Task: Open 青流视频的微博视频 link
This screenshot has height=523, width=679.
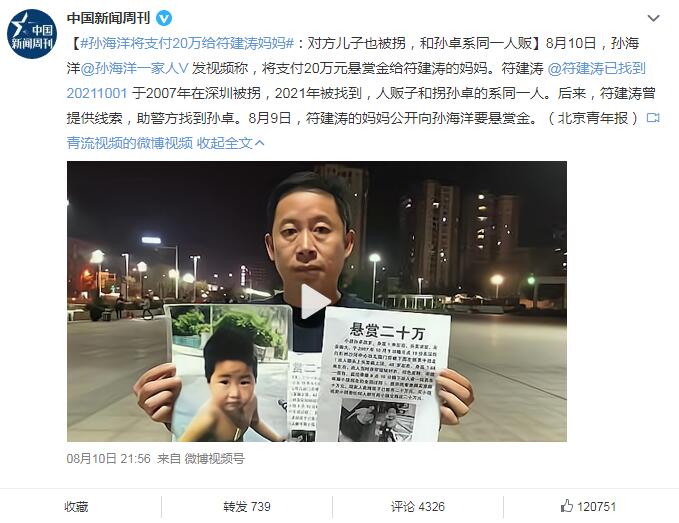Action: pos(129,143)
